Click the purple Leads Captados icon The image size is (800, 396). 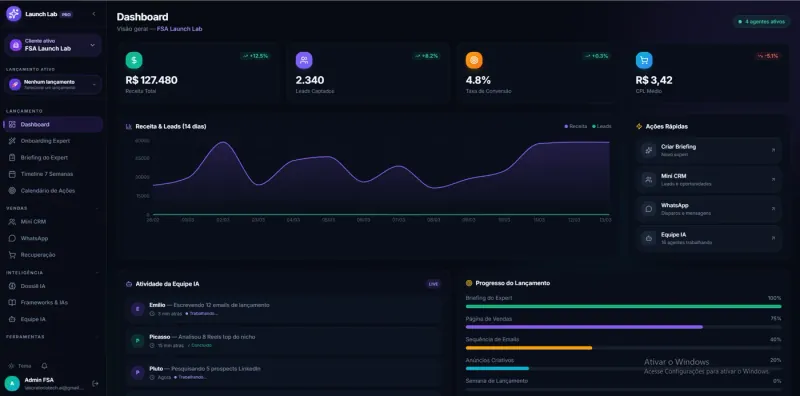tap(304, 60)
